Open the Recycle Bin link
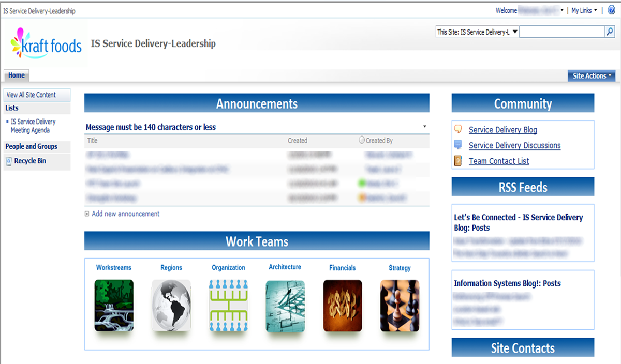621x364 pixels. coord(30,161)
